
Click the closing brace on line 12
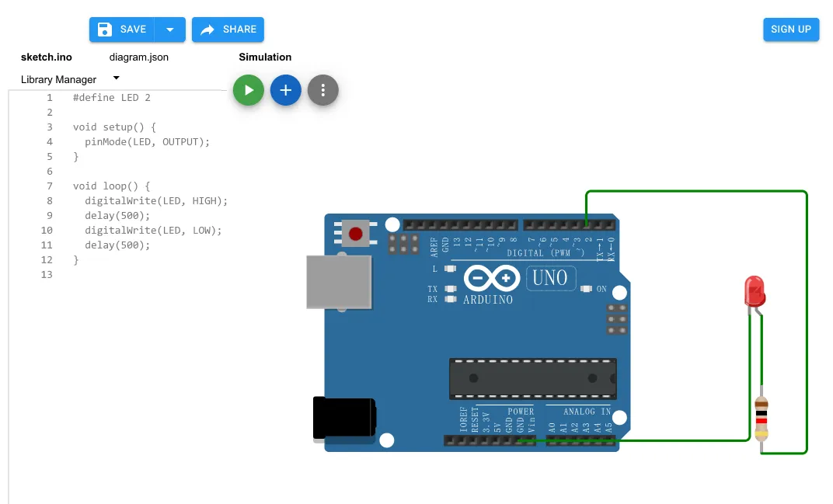pyautogui.click(x=75, y=260)
